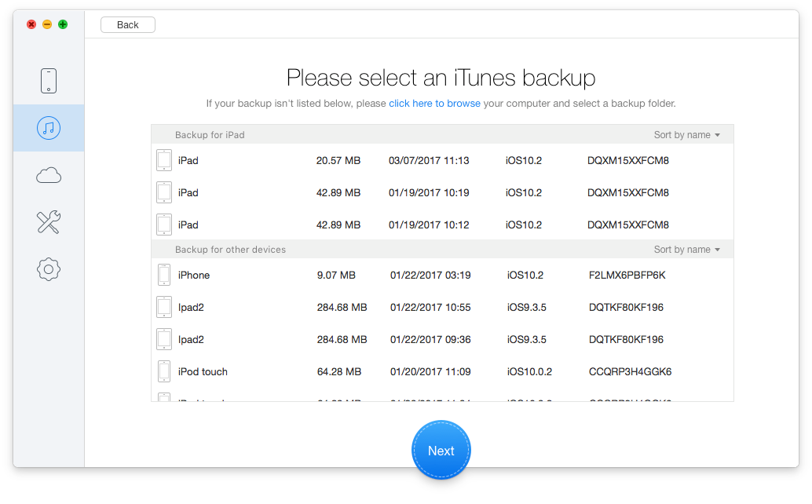Screen dimensions: 812x504
Task: Click the serial F2LMX6PBFP6K
Action: pos(627,275)
